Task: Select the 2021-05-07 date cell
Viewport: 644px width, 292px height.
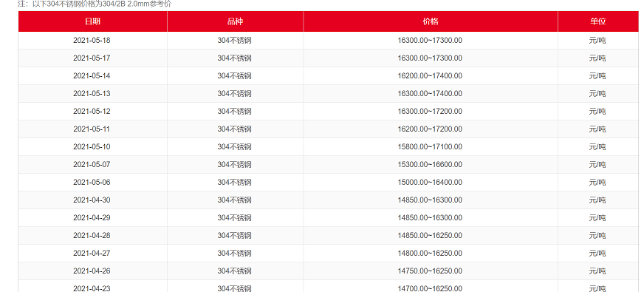Action: pos(92,165)
